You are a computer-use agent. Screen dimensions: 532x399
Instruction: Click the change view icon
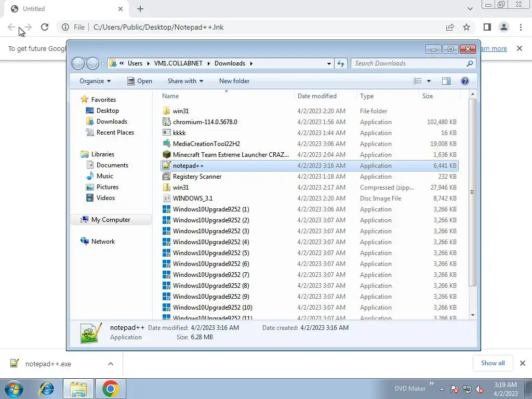(418, 81)
